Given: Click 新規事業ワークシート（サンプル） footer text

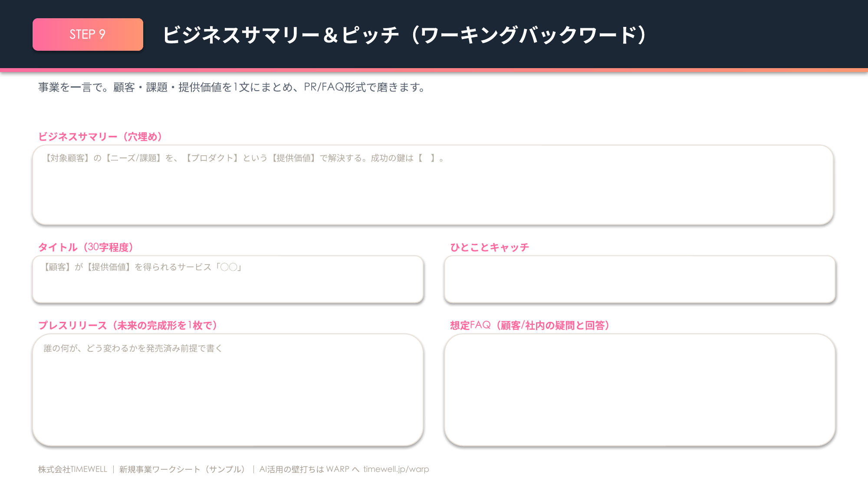Looking at the screenshot, I should 182,469.
